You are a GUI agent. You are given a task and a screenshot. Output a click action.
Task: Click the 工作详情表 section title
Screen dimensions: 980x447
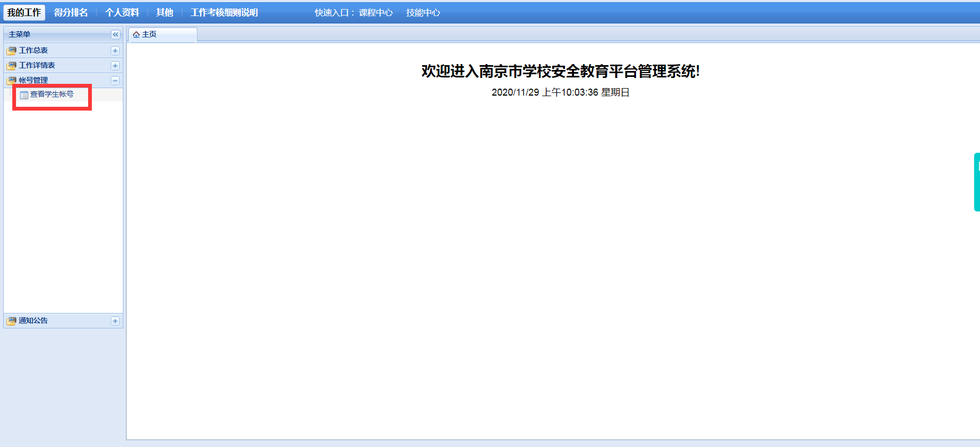(37, 65)
